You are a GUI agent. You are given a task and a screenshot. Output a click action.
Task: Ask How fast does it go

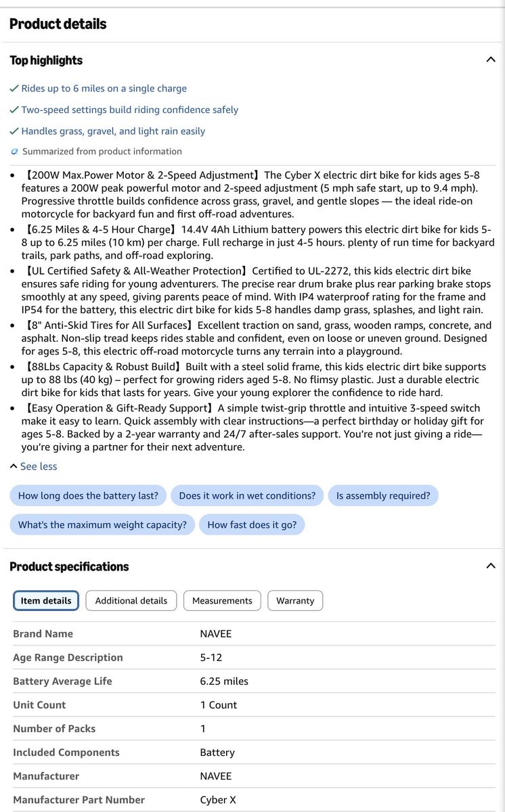(x=252, y=525)
